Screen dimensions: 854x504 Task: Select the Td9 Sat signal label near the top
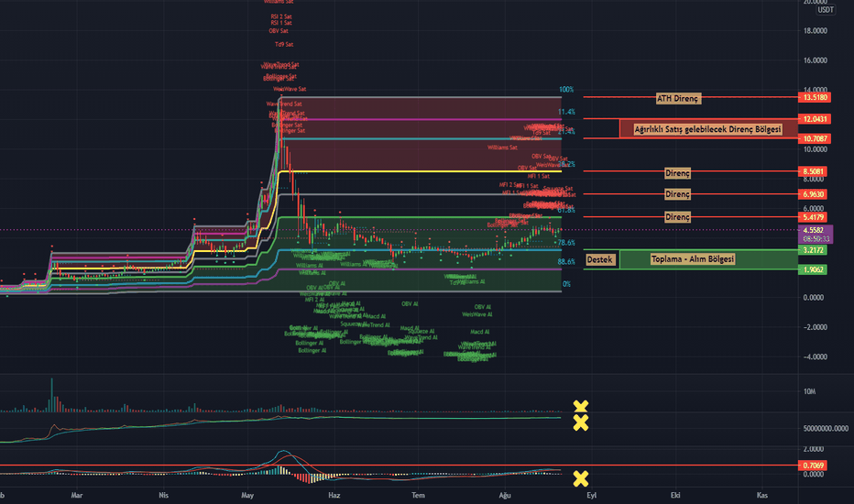point(284,45)
